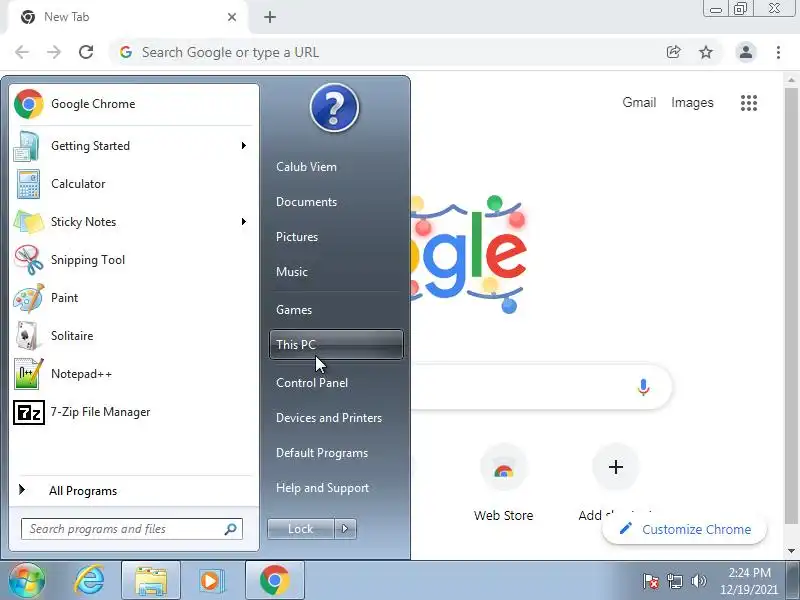Click the Help question mark icon

334,108
